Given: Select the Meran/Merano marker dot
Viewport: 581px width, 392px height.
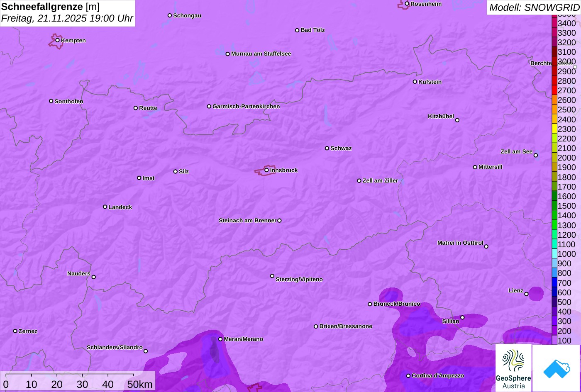Looking at the screenshot, I should tap(220, 339).
